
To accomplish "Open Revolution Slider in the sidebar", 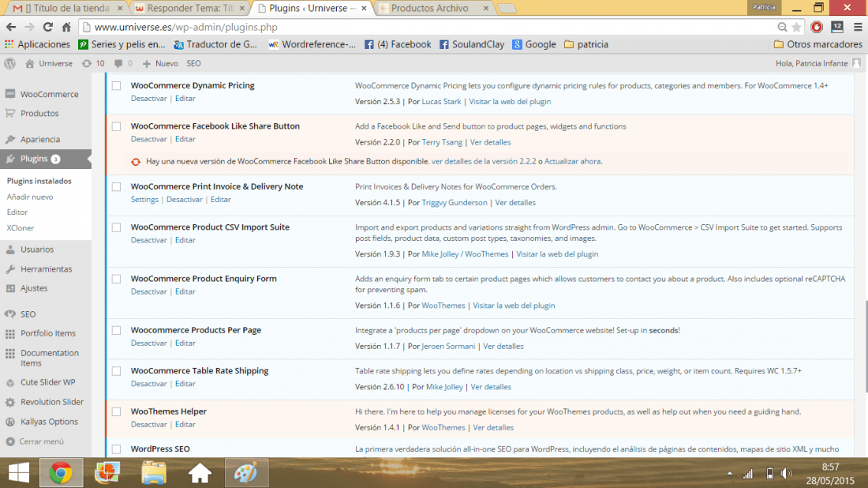I will coord(52,402).
